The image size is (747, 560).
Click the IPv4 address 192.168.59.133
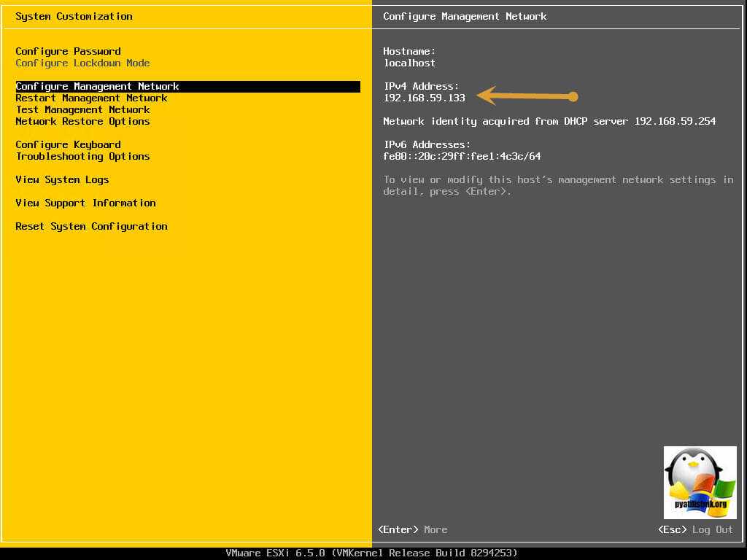pyautogui.click(x=424, y=98)
